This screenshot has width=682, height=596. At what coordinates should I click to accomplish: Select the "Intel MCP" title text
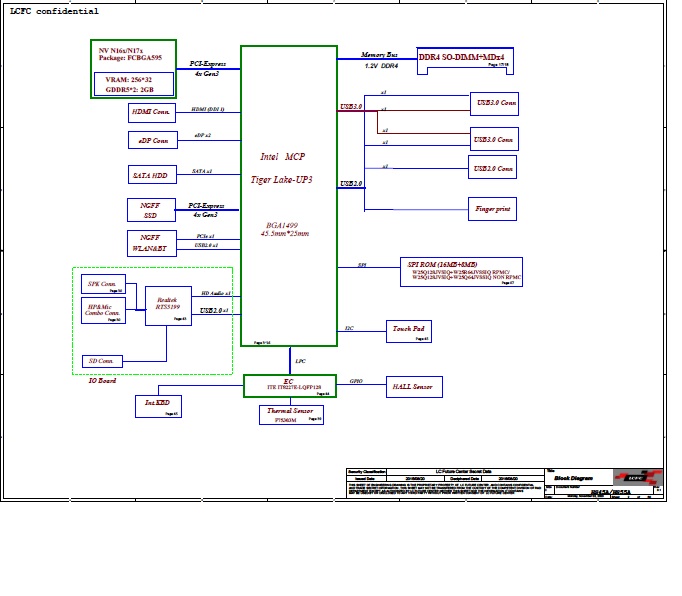click(283, 157)
